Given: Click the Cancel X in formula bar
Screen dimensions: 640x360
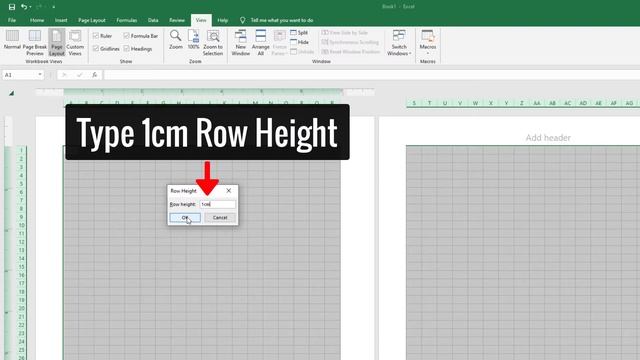Looking at the screenshot, I should (x=64, y=75).
